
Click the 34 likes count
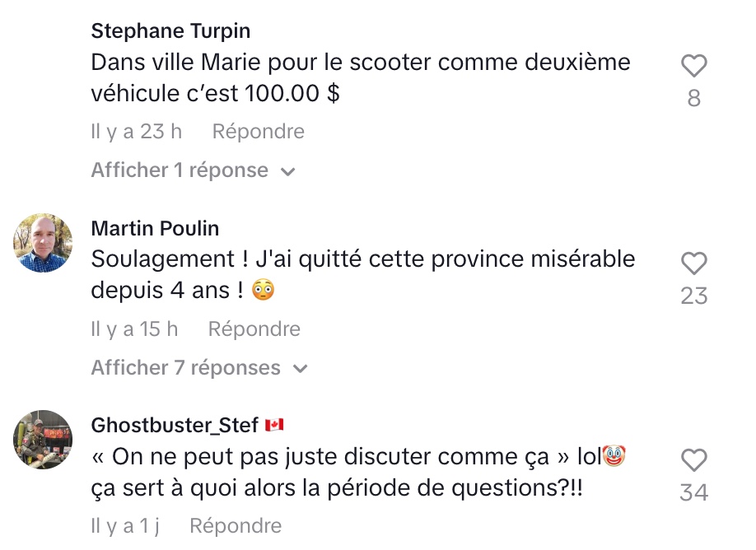(693, 492)
